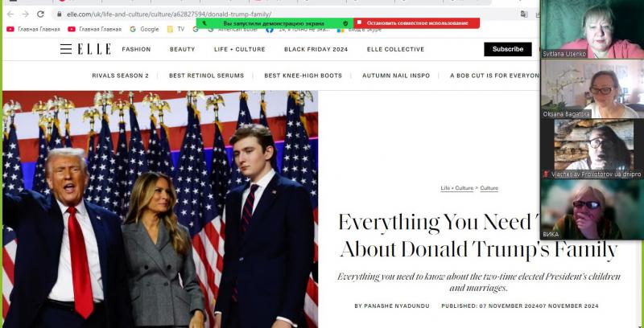Open the BEAUTY menu
This screenshot has height=328, width=644.
pos(183,49)
